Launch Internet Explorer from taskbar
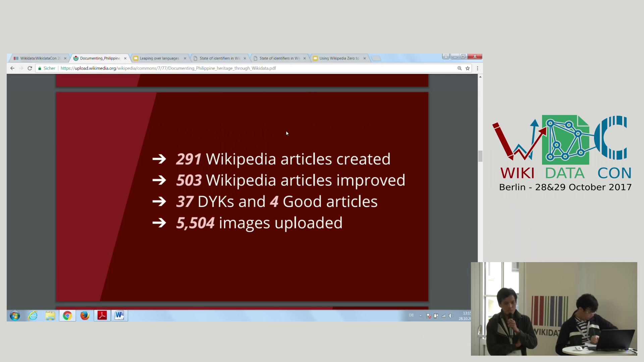 33,316
